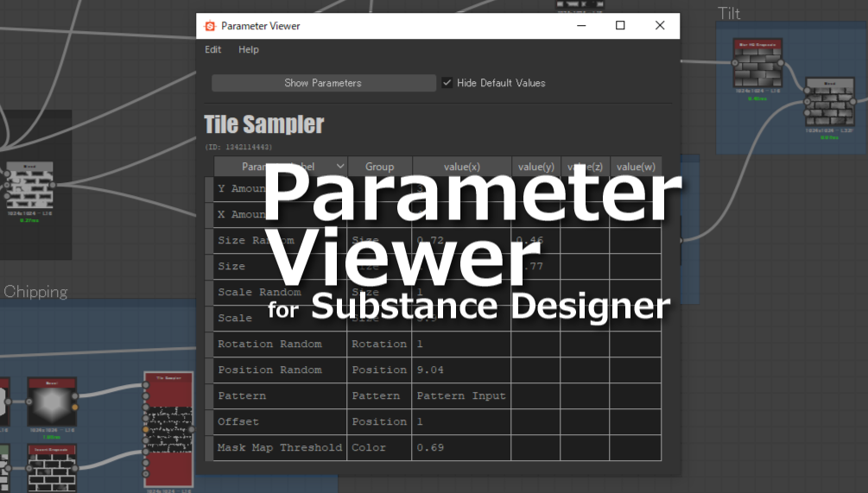This screenshot has height=493, width=868.
Task: Click the Position Random label cell
Action: (x=280, y=370)
